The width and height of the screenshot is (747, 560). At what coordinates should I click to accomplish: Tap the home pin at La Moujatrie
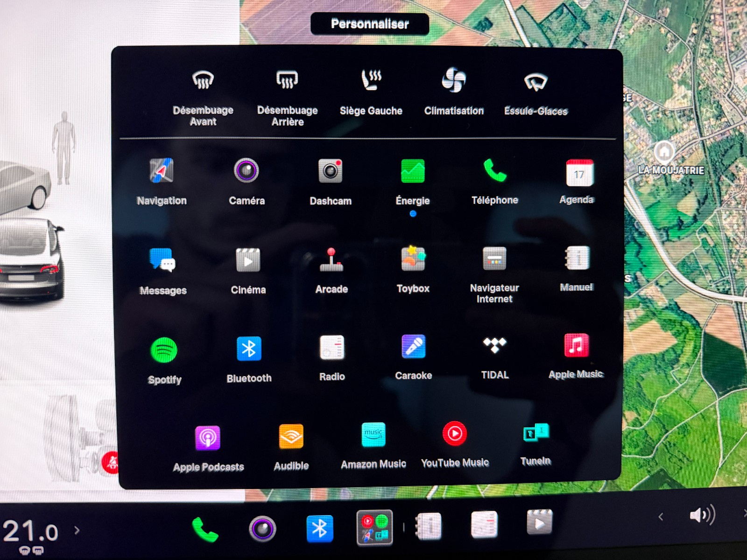664,152
